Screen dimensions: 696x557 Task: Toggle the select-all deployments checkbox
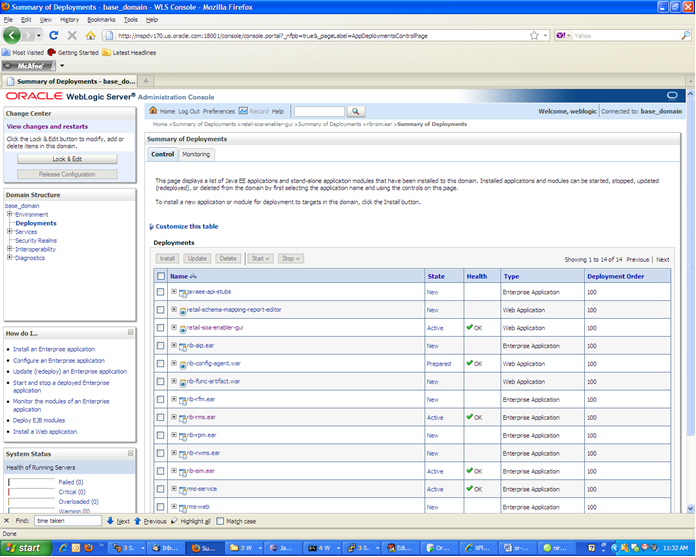pos(161,276)
